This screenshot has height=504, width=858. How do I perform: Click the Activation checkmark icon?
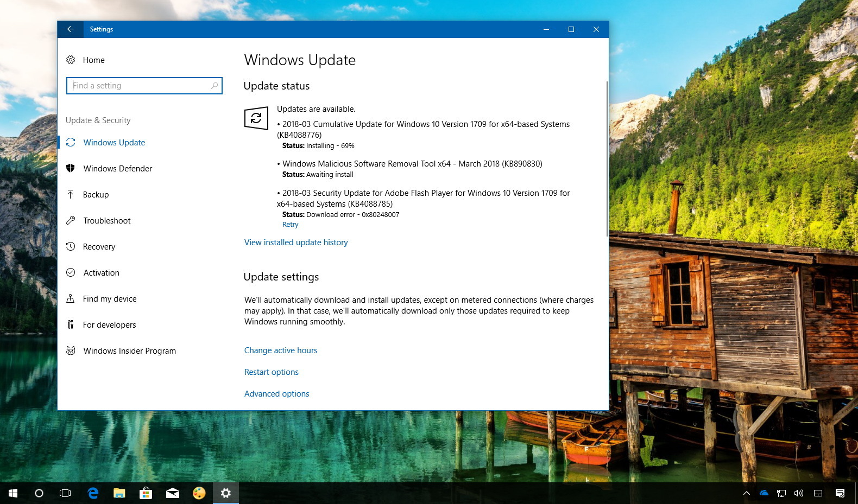coord(71,272)
